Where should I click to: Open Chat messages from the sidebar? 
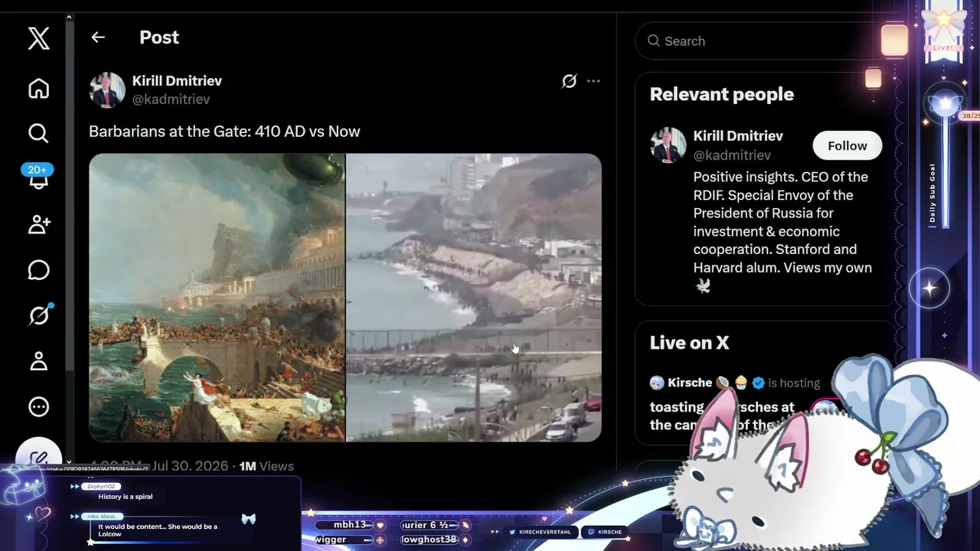pyautogui.click(x=38, y=270)
